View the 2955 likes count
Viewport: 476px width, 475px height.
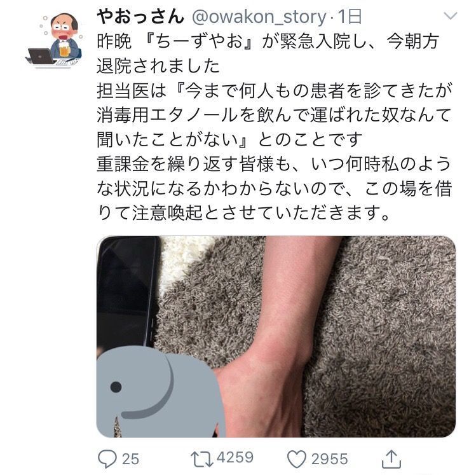point(329,459)
